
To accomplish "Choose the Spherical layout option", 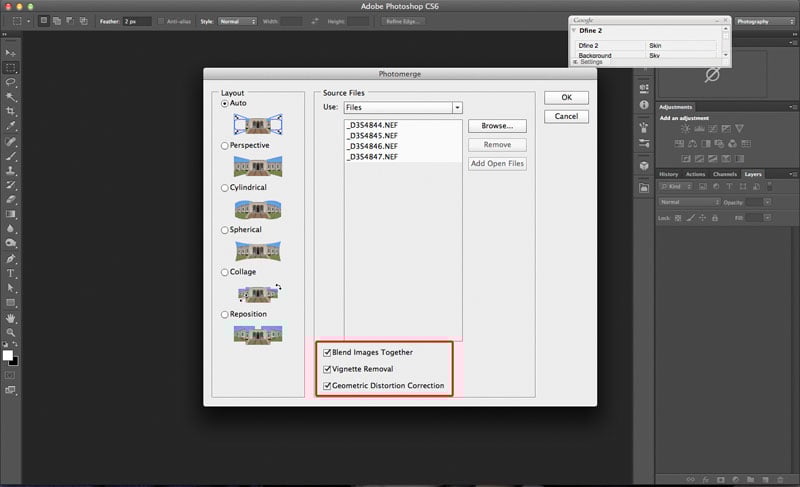I will 224,230.
